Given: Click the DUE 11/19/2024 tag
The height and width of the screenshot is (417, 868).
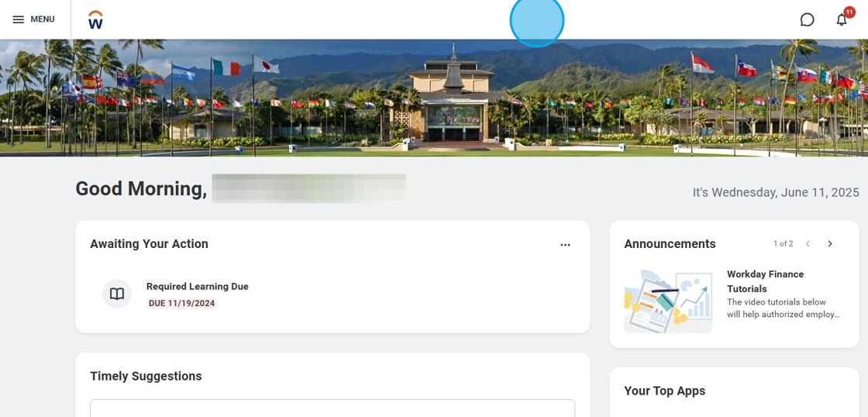Looking at the screenshot, I should [181, 304].
